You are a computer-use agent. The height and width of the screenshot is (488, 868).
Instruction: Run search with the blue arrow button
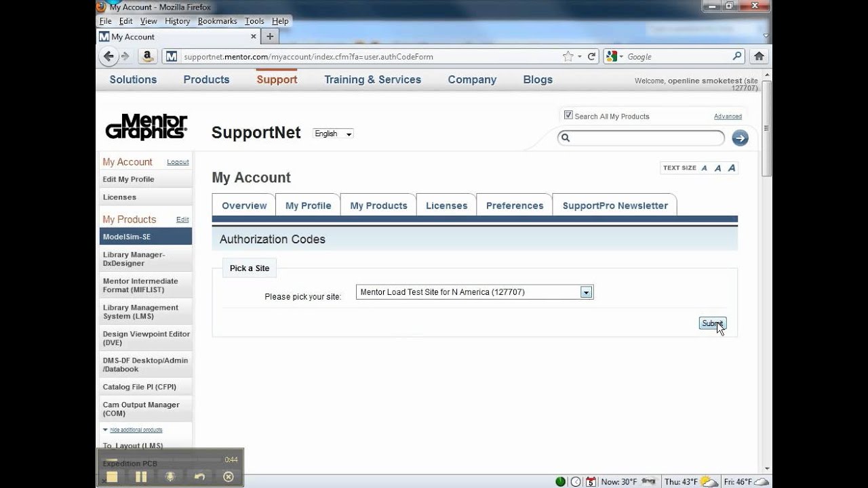[740, 138]
